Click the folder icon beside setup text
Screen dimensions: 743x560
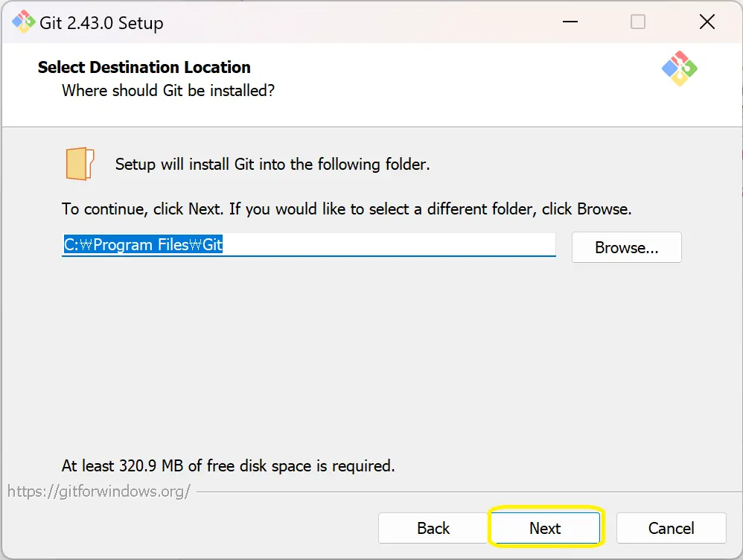point(80,164)
